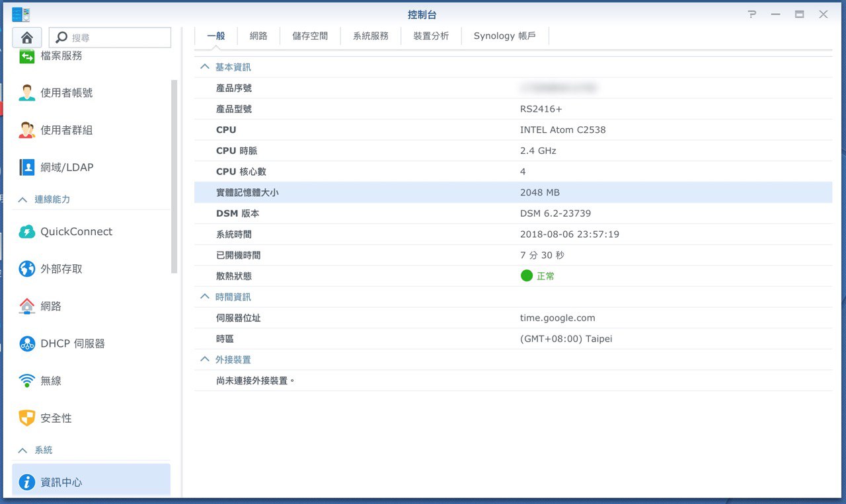This screenshot has width=846, height=504.
Task: Click the green thermal status indicator
Action: [x=527, y=275]
